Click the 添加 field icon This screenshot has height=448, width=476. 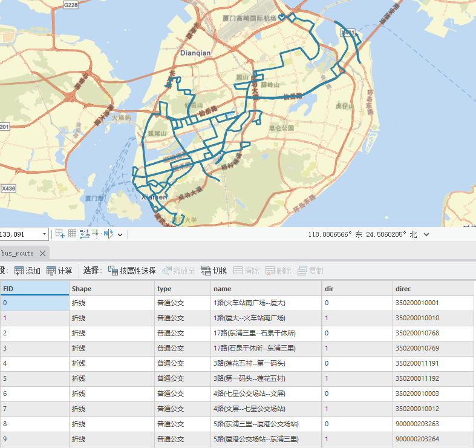pos(19,271)
